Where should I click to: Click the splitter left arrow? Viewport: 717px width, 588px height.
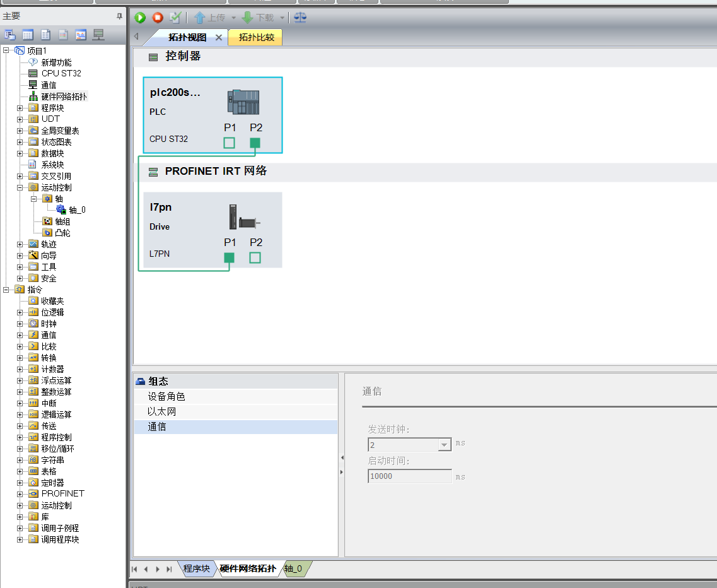tap(342, 457)
